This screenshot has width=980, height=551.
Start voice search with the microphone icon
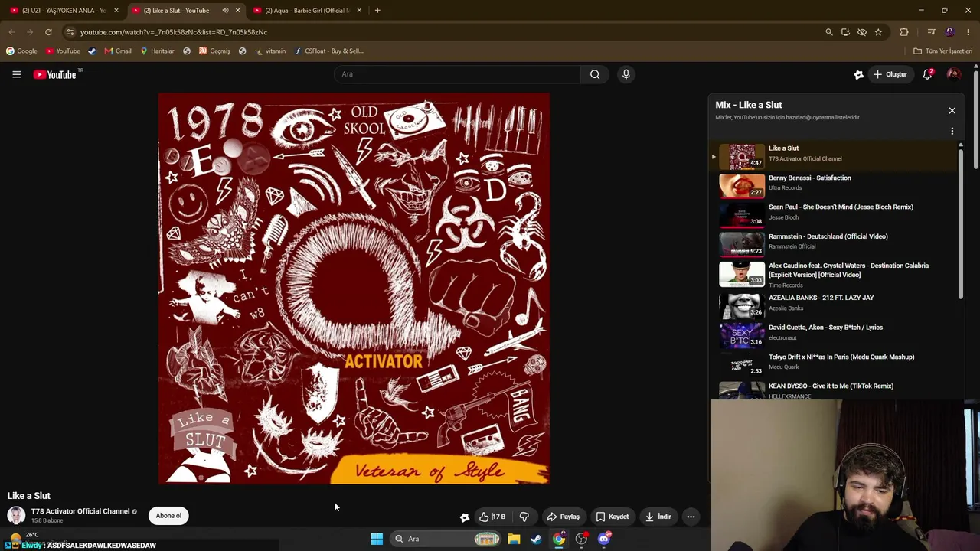(626, 74)
